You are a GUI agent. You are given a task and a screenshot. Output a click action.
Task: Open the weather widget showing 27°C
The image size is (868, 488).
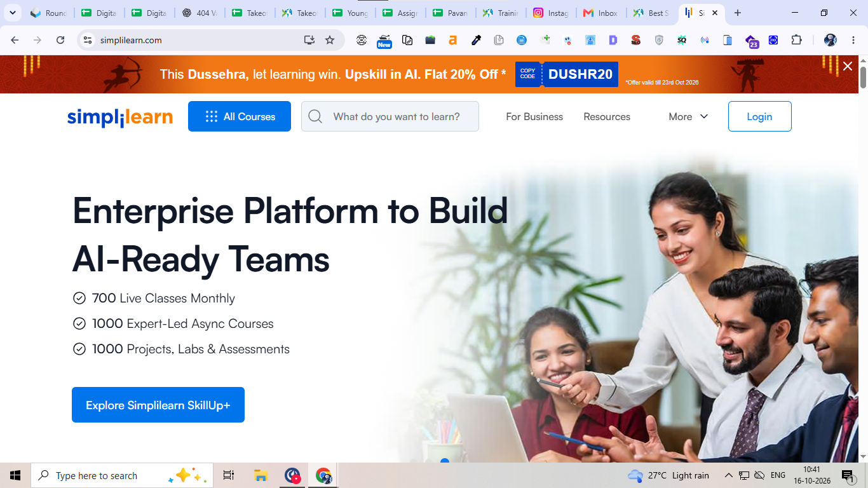pos(668,475)
